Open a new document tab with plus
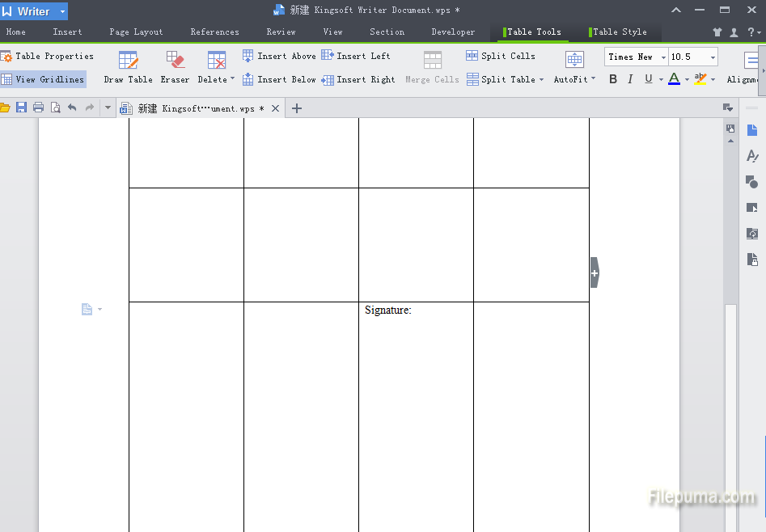 (x=297, y=108)
